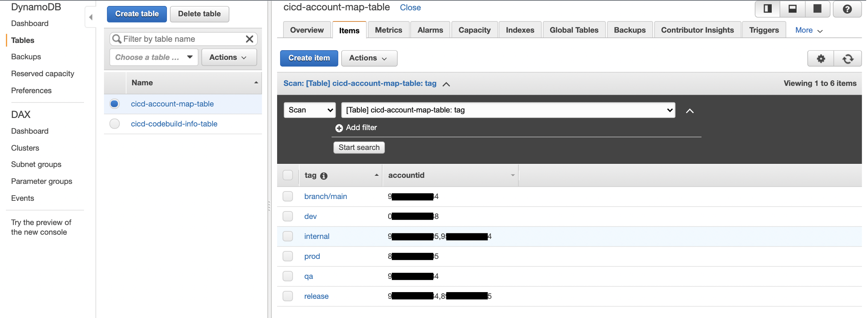Image resolution: width=868 pixels, height=318 pixels.
Task: Open Reserved capacity in the sidebar
Action: click(x=43, y=74)
